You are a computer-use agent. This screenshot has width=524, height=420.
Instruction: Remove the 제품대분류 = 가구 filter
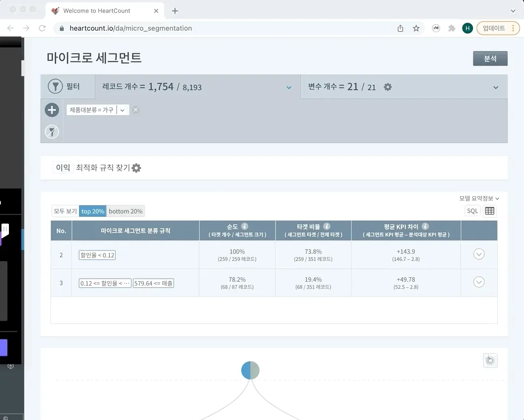[x=135, y=110]
